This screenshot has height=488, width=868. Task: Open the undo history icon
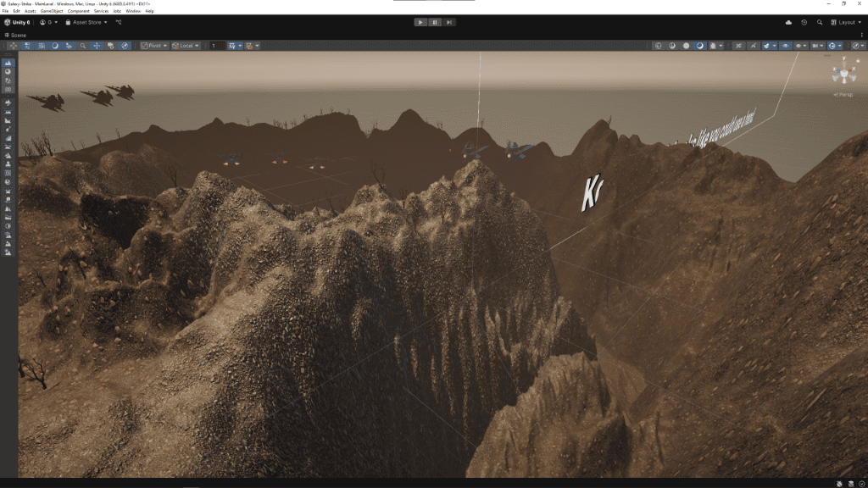804,22
